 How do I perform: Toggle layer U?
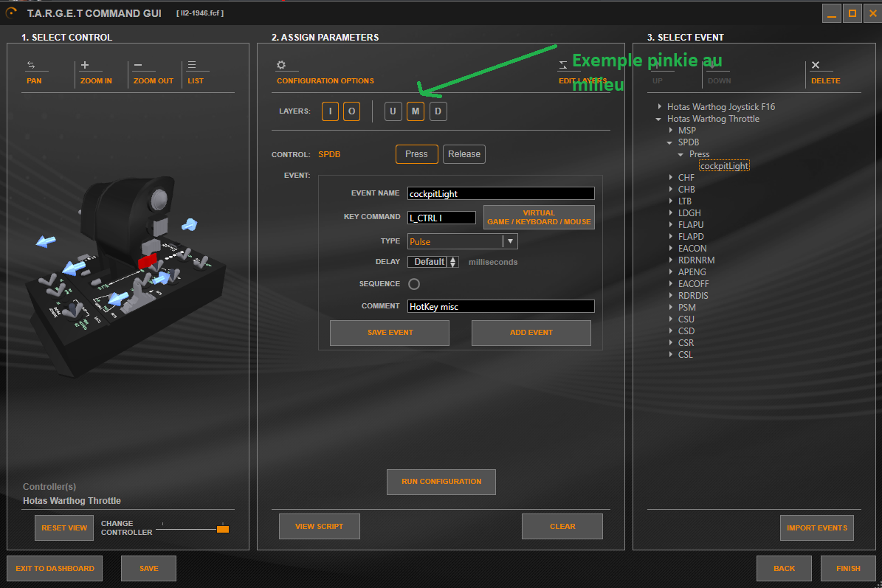(x=393, y=111)
